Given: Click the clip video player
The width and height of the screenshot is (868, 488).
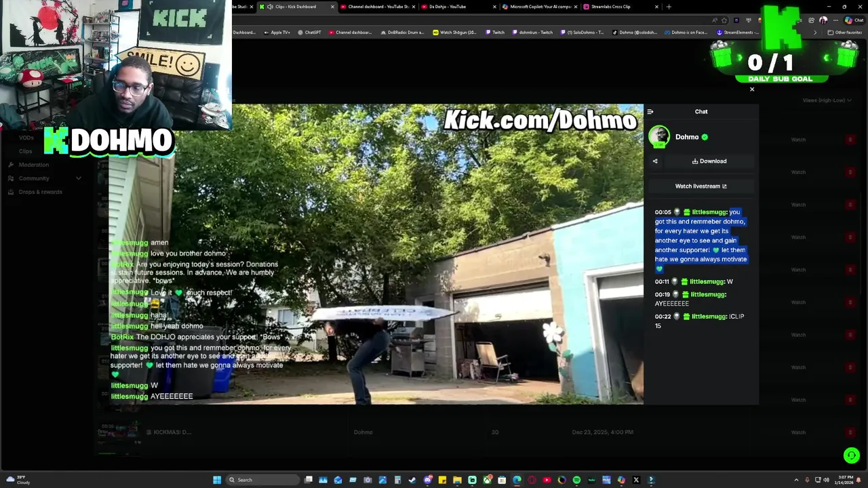Looking at the screenshot, I should (x=376, y=254).
